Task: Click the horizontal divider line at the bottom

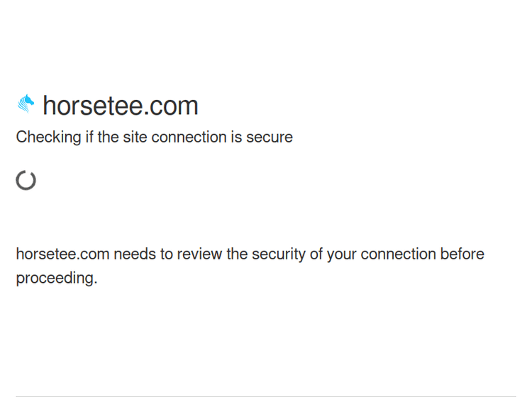Action: pyautogui.click(x=266, y=396)
